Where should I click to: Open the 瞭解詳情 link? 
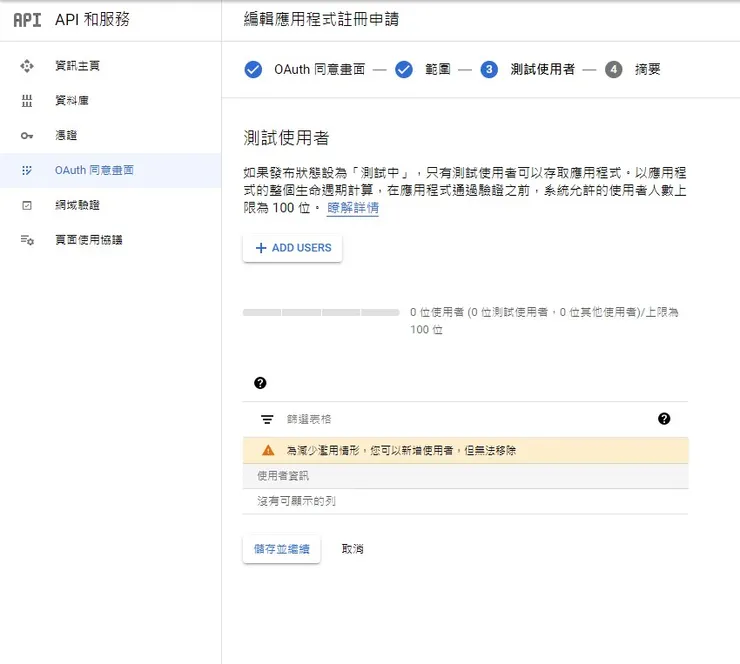pos(353,208)
